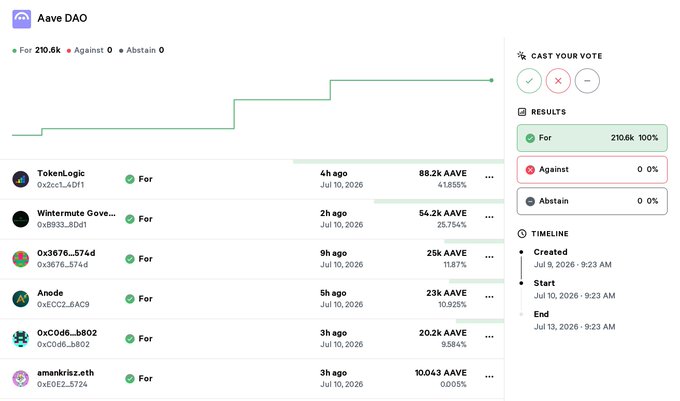
Task: Click the Created timeline marker
Action: click(521, 252)
